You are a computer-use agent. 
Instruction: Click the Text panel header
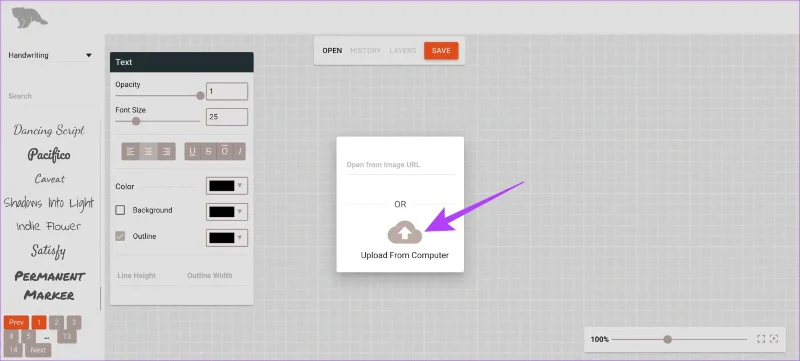tap(182, 62)
